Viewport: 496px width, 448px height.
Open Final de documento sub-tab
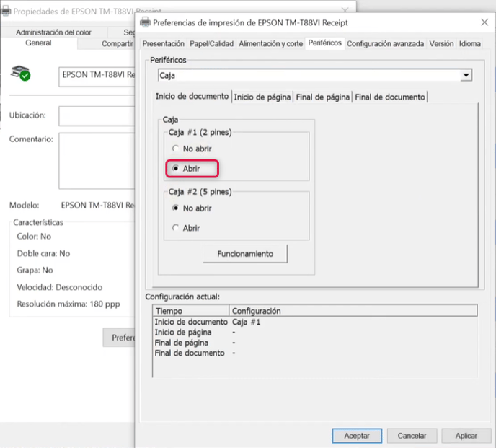tap(390, 97)
